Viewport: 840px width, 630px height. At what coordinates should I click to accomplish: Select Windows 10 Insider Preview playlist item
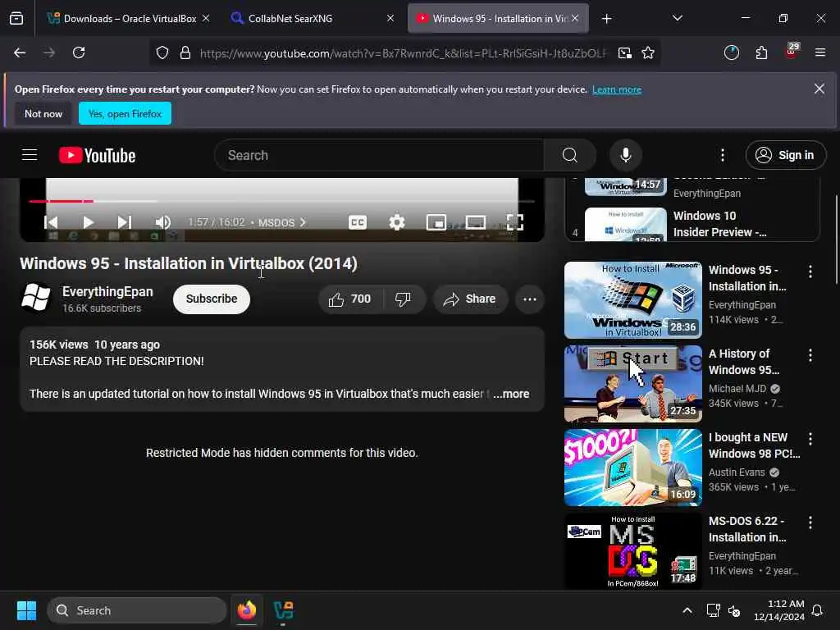click(693, 224)
